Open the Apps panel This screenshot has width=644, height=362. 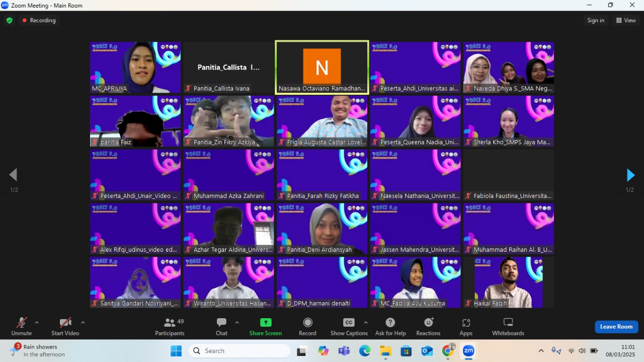(466, 326)
